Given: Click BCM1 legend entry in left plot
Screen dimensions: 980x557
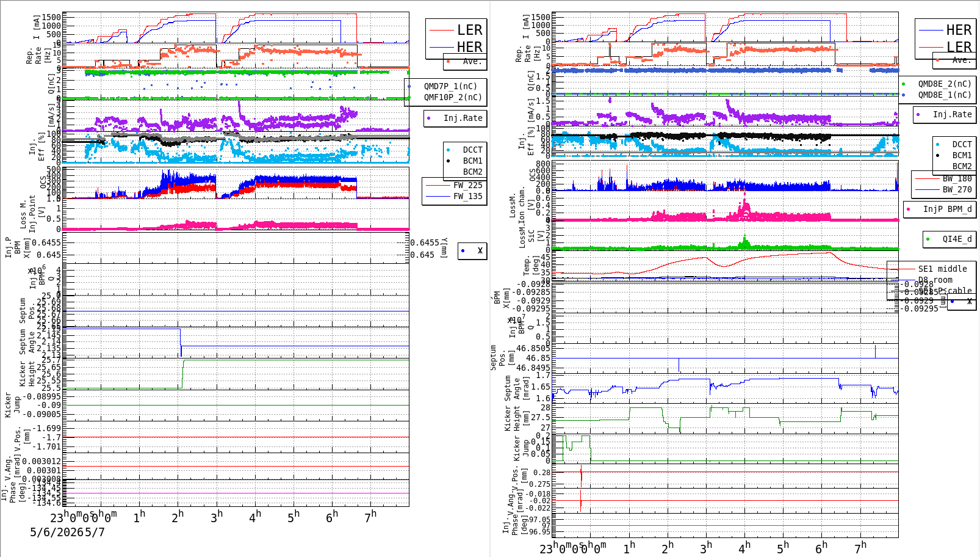Looking at the screenshot, I should (472, 161).
